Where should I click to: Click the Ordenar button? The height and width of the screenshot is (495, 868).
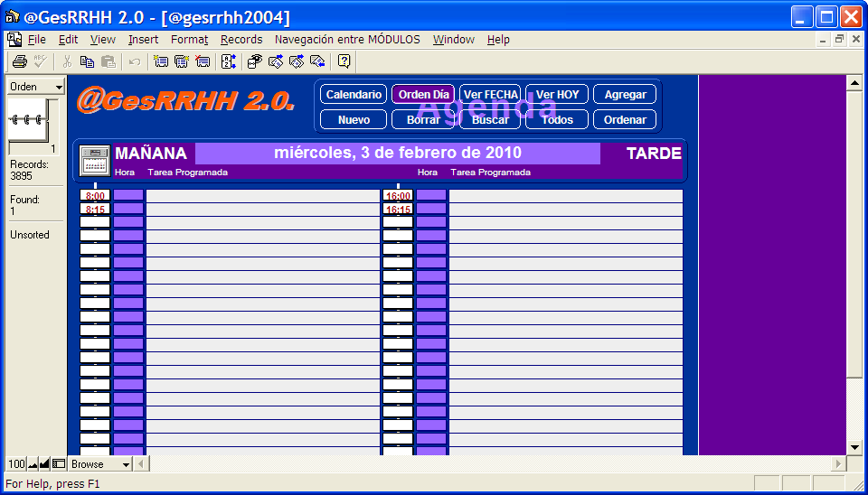(x=625, y=120)
